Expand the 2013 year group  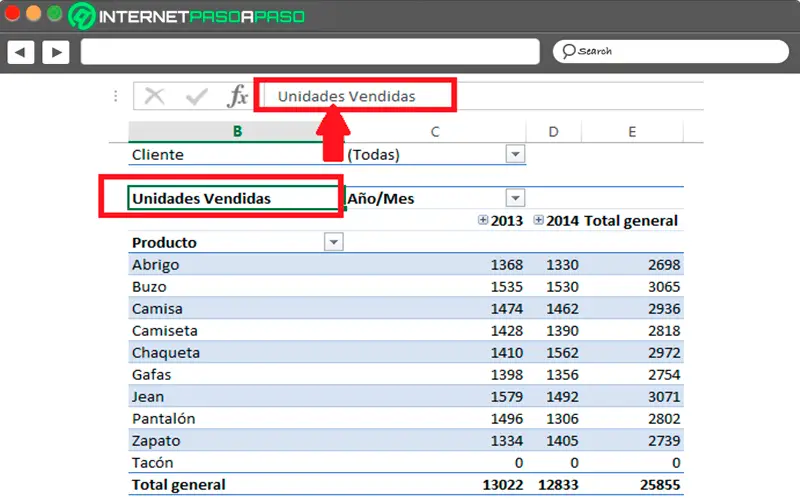point(483,220)
